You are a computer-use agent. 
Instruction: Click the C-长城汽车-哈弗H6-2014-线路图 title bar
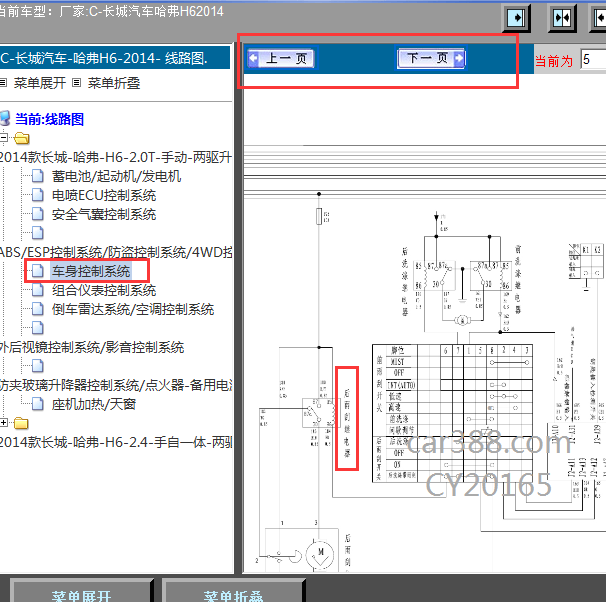pos(115,58)
